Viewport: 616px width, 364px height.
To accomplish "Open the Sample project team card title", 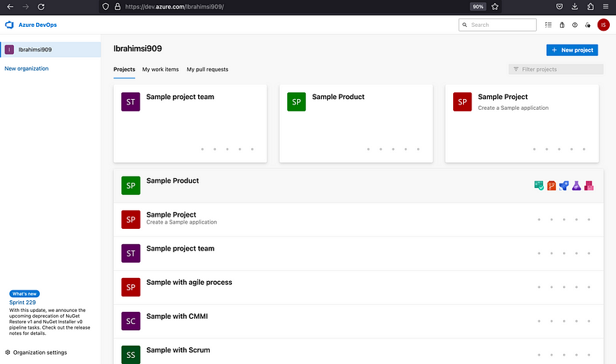I will [180, 97].
